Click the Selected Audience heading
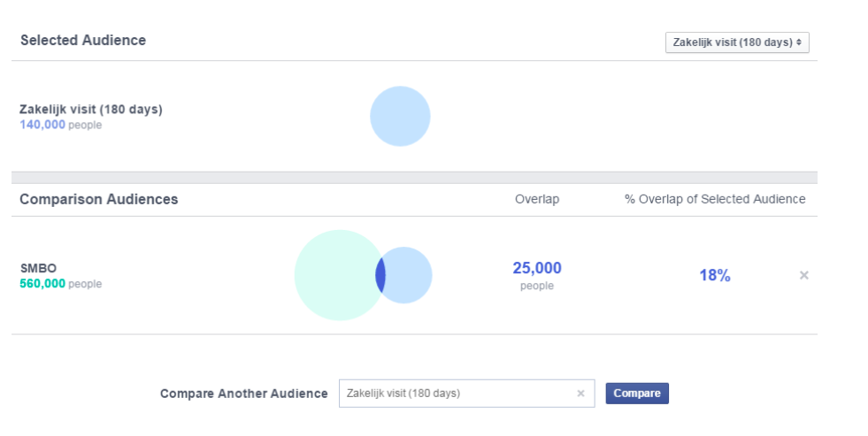Viewport: 868px width, 436px height. pos(83,41)
